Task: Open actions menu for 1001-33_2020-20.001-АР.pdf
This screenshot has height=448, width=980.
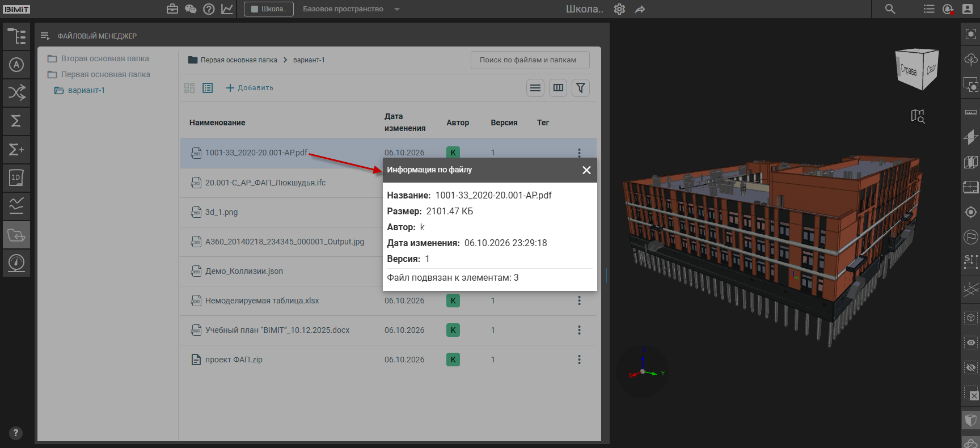Action: [x=579, y=153]
